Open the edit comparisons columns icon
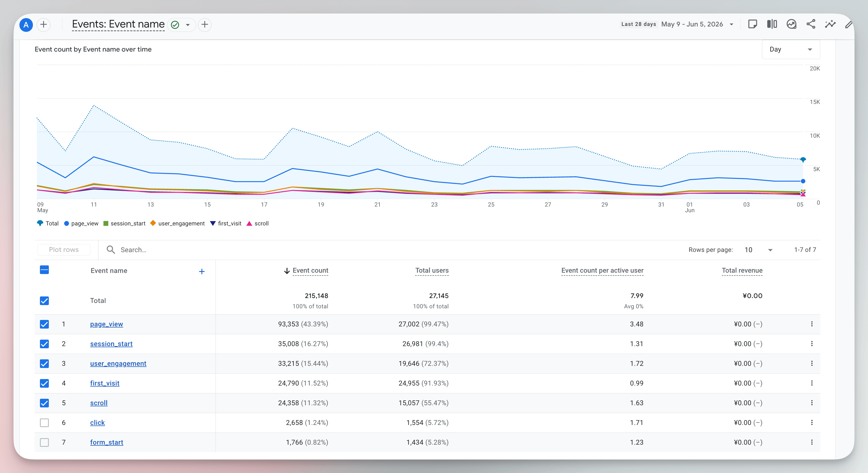Screen dimensions: 868x473 (772, 24)
